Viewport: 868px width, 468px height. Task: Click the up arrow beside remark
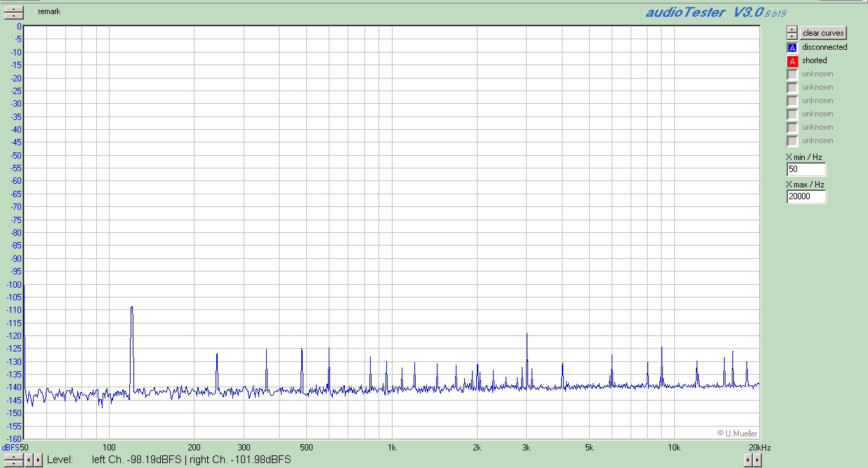click(x=13, y=8)
